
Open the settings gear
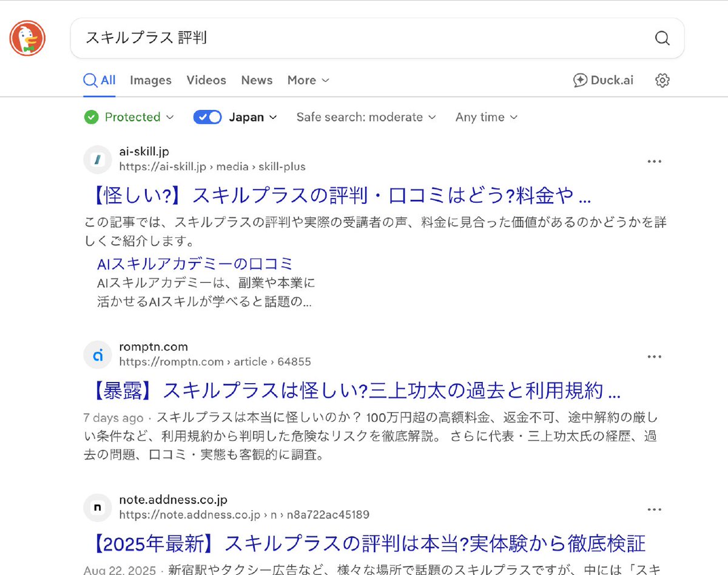click(x=661, y=80)
